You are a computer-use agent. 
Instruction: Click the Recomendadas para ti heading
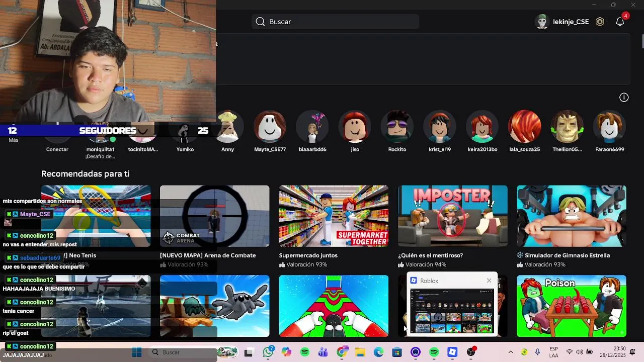tap(85, 174)
